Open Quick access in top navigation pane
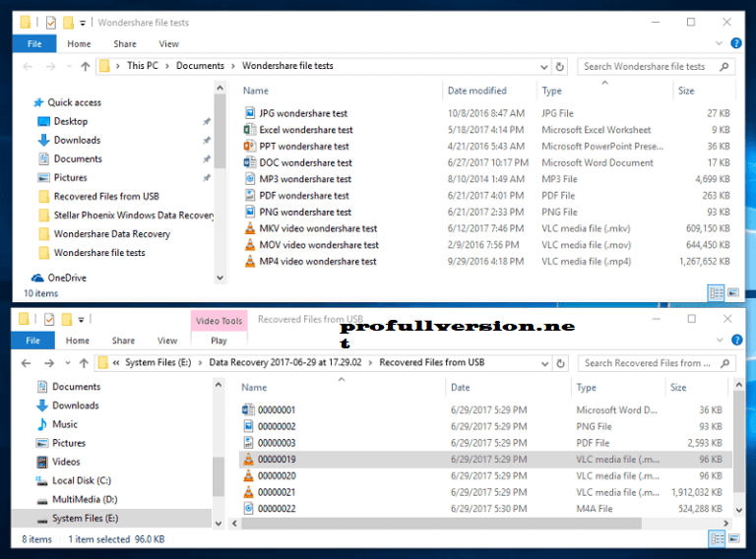 [x=74, y=102]
